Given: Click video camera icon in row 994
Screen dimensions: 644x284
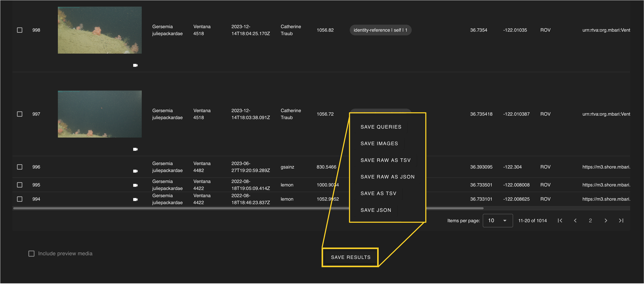Looking at the screenshot, I should click(135, 199).
